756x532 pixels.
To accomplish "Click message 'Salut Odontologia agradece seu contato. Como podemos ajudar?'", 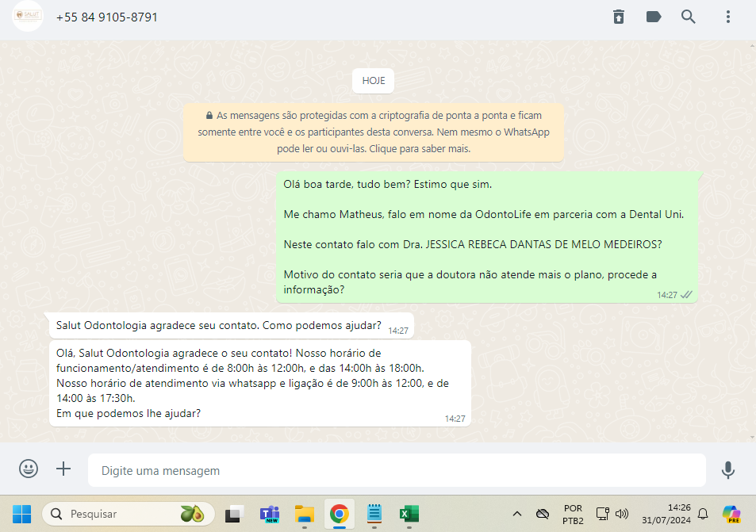I will click(x=232, y=326).
